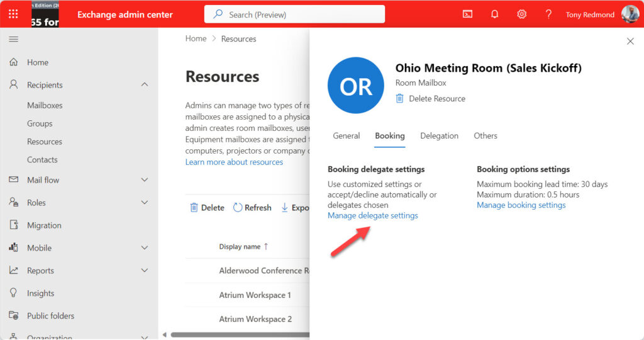This screenshot has width=644, height=340.
Task: Open Resources in the sidebar
Action: pyautogui.click(x=45, y=142)
